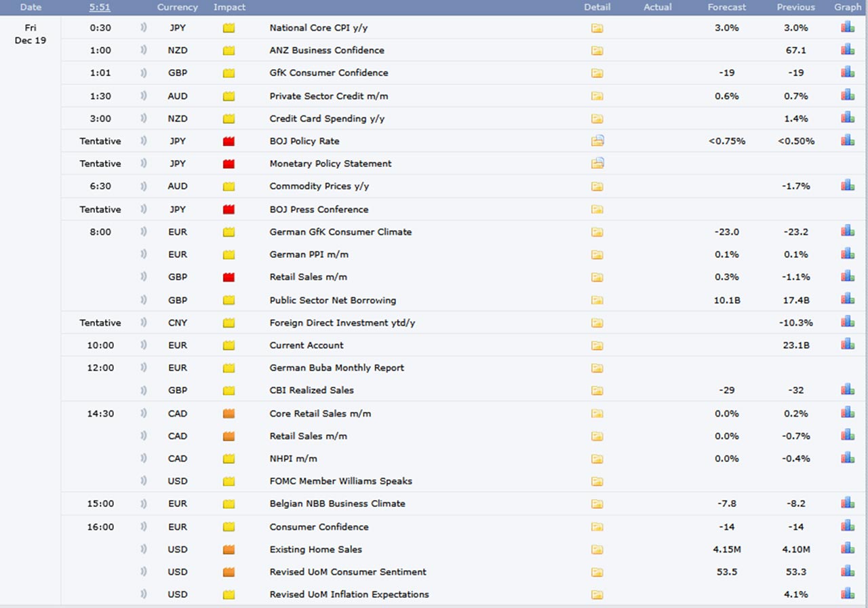This screenshot has height=608, width=868.
Task: Toggle alert speaker for Commodity Prices y/y
Action: coord(143,186)
